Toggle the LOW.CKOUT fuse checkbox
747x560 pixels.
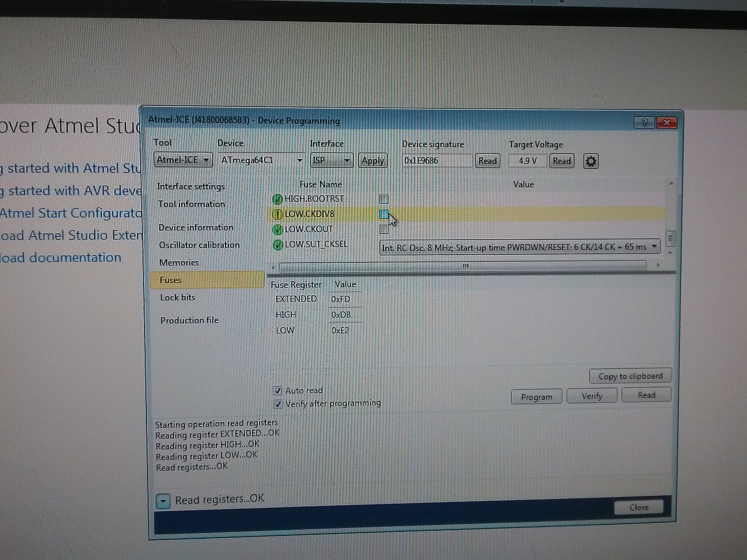[384, 230]
